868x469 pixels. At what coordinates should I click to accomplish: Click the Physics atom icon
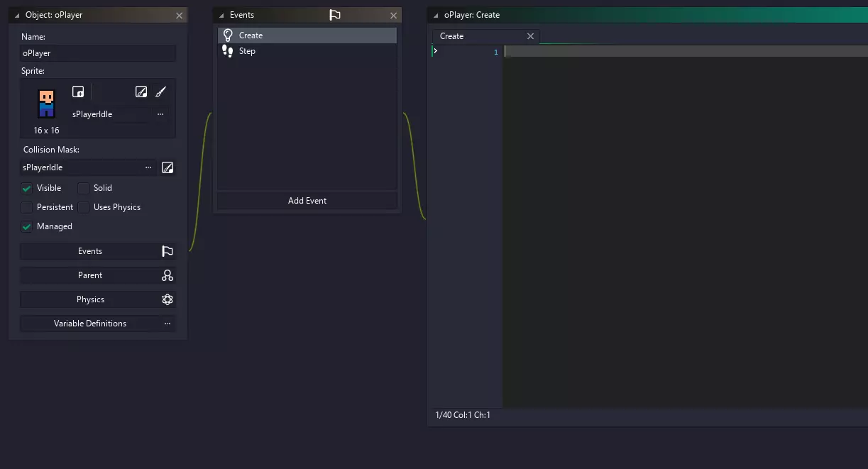pyautogui.click(x=167, y=299)
